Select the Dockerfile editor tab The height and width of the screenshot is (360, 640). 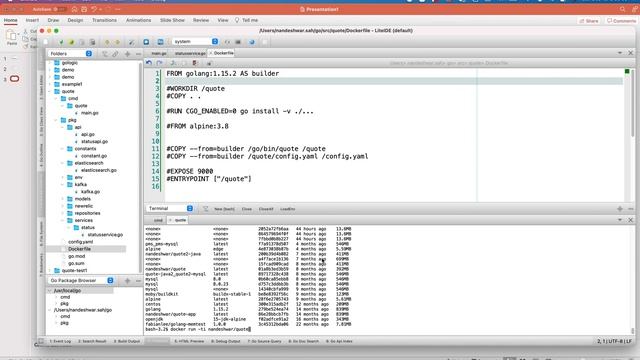coord(223,53)
